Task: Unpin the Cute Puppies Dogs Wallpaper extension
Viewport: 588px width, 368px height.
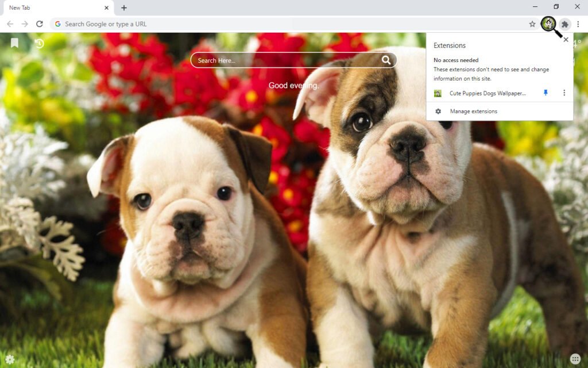Action: tap(546, 93)
